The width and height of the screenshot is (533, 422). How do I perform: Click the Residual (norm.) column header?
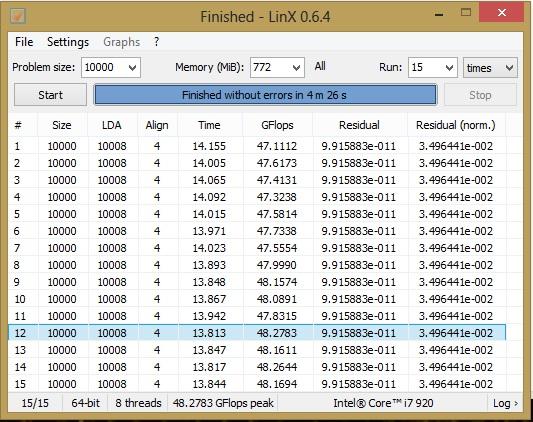click(x=456, y=125)
